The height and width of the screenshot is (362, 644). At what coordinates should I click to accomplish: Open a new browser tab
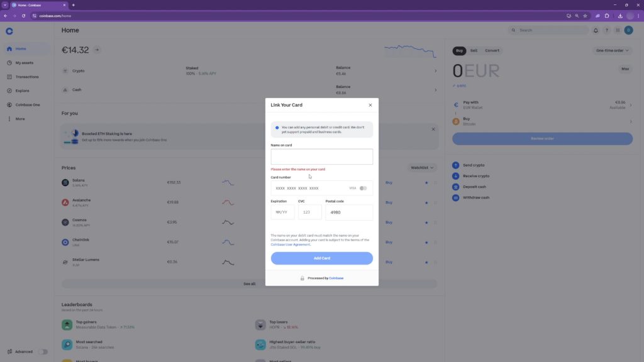[x=73, y=5]
